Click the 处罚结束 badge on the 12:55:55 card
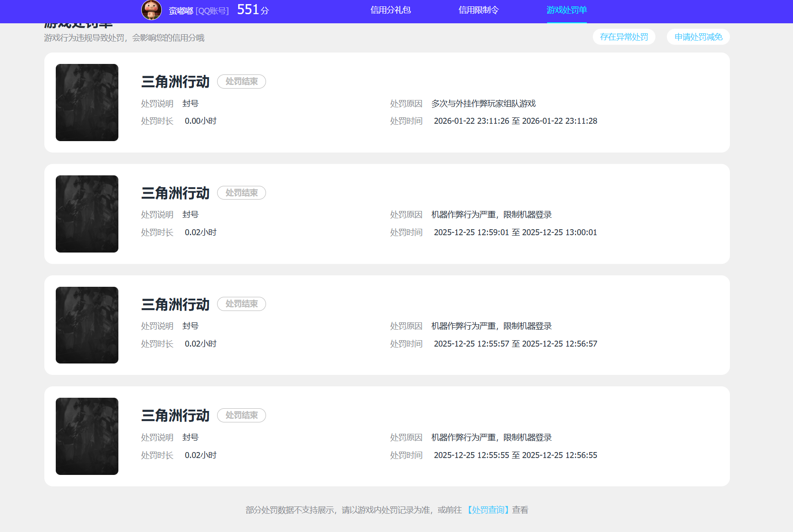Image resolution: width=793 pixels, height=532 pixels. [241, 415]
